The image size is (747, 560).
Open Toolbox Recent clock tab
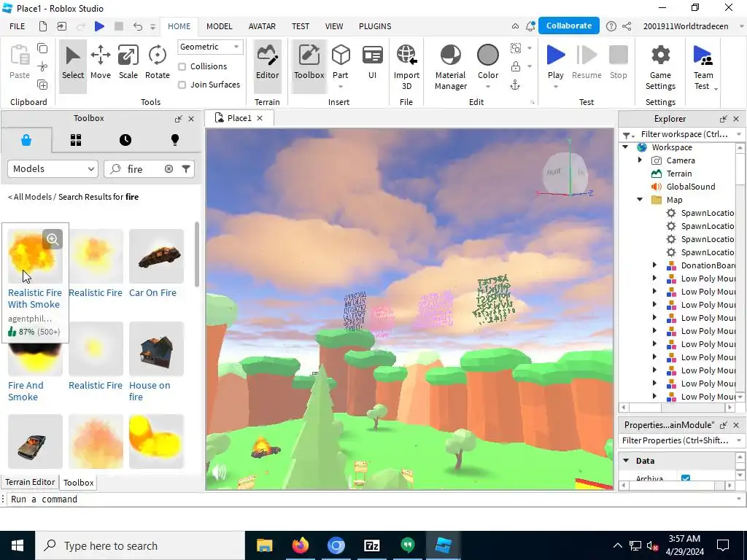coord(125,140)
